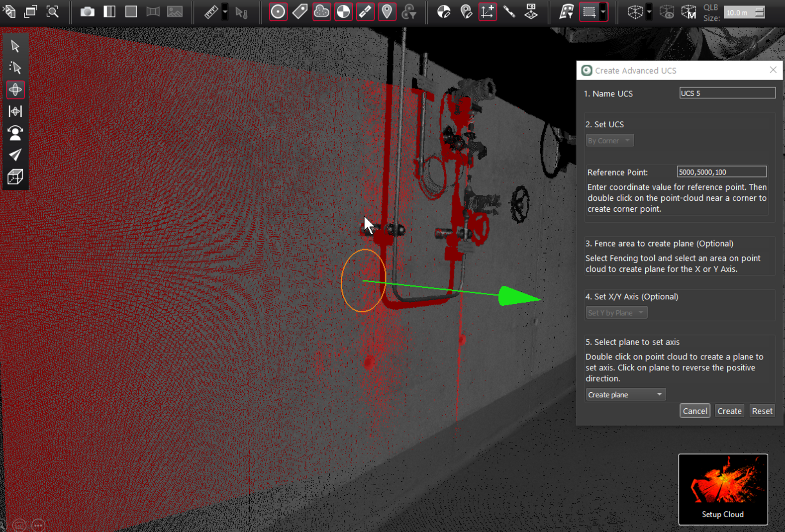Click the camera snapshot icon
785x532 pixels.
(x=88, y=11)
